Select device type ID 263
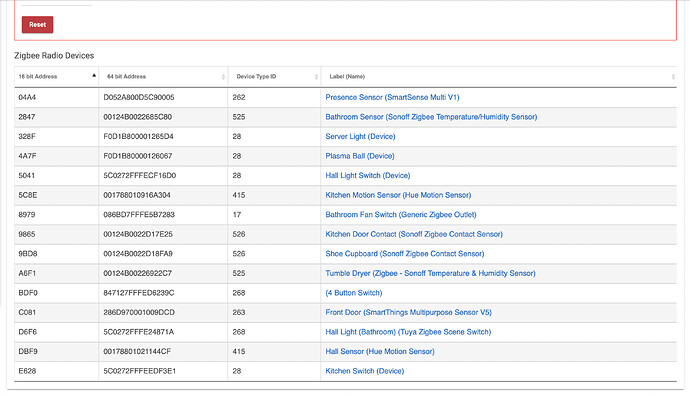 (239, 312)
